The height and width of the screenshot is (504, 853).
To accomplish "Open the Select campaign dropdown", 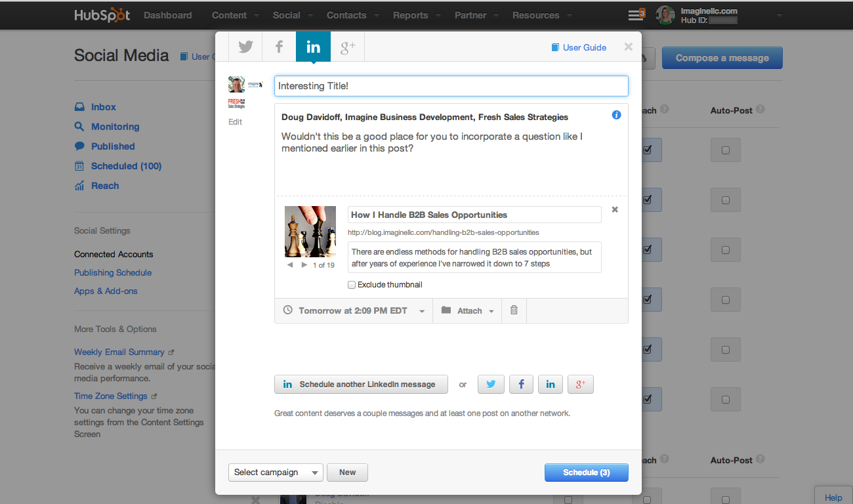I will (x=276, y=472).
